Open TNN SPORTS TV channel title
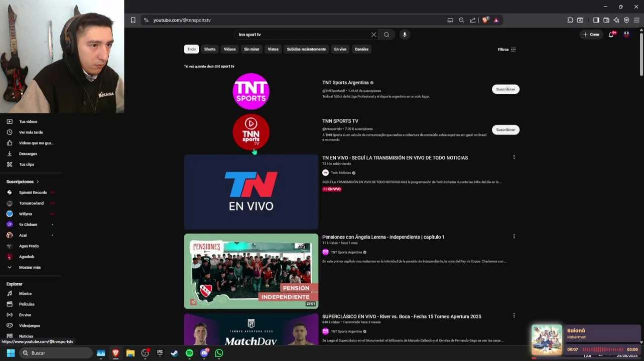 340,121
